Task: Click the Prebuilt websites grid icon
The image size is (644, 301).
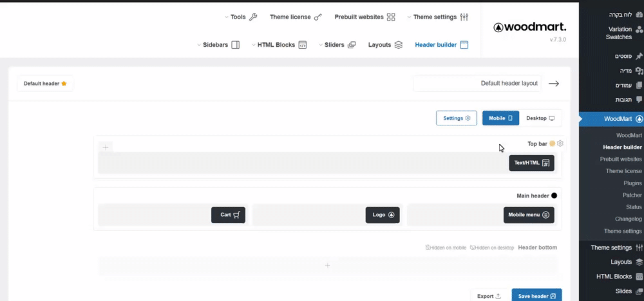Action: 391,17
